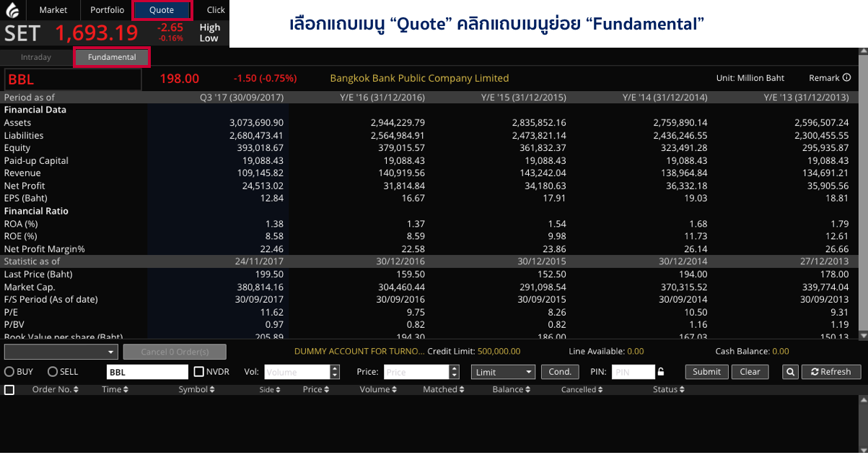Open the Portfolio menu tab
Viewport: 868px width, 455px height.
point(107,10)
